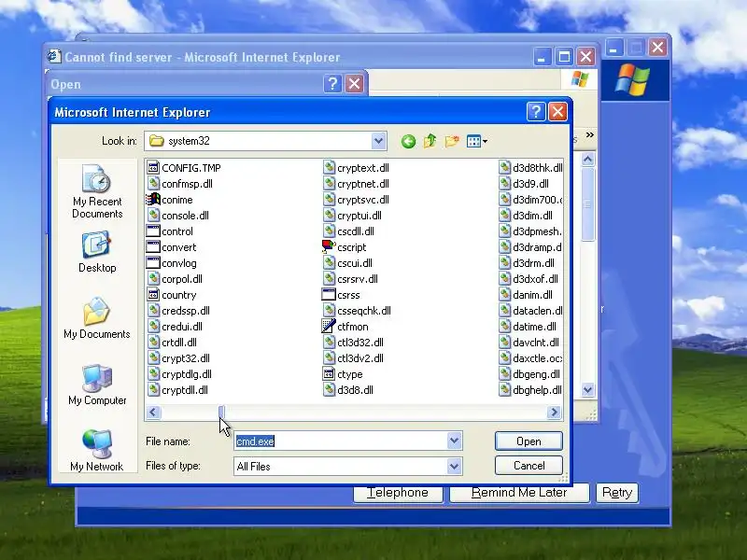
Task: Select the cryptnet.dll file
Action: (357, 183)
